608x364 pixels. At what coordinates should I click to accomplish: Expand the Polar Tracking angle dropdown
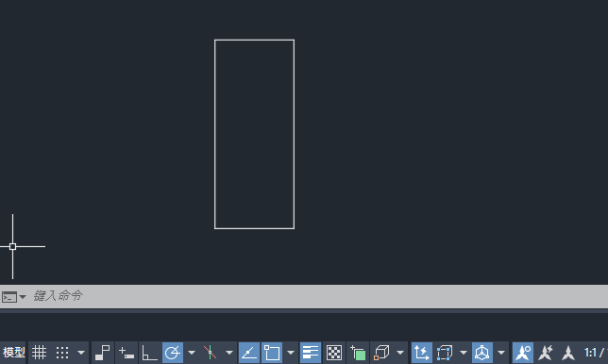(x=192, y=353)
